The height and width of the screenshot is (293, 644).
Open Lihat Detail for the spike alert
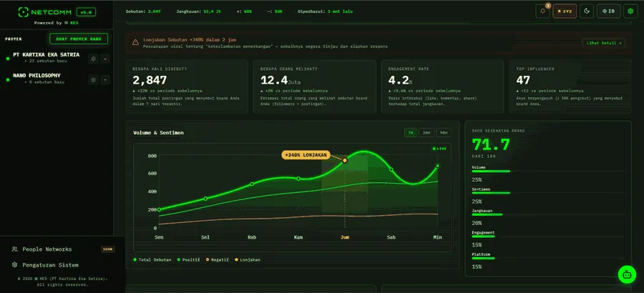(603, 43)
